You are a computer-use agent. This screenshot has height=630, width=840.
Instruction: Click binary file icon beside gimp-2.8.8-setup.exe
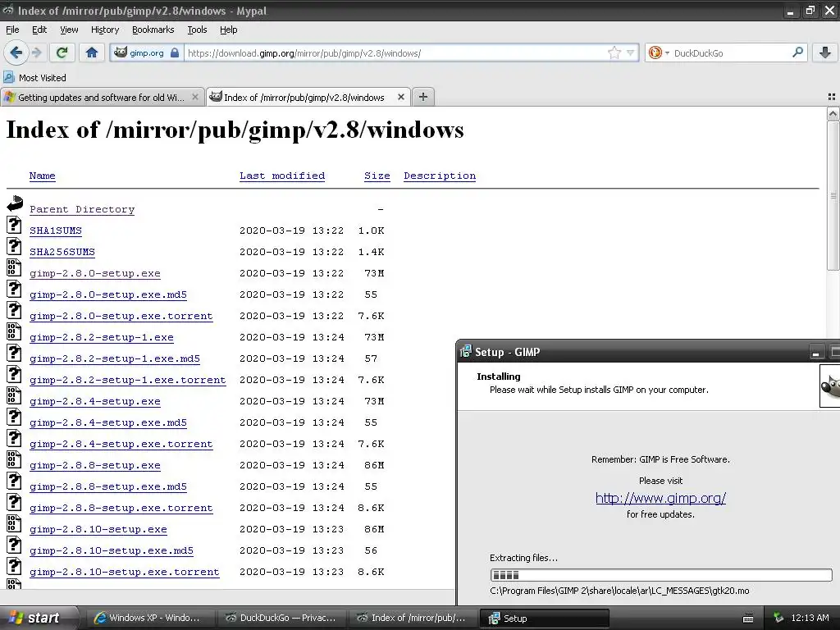pyautogui.click(x=14, y=459)
